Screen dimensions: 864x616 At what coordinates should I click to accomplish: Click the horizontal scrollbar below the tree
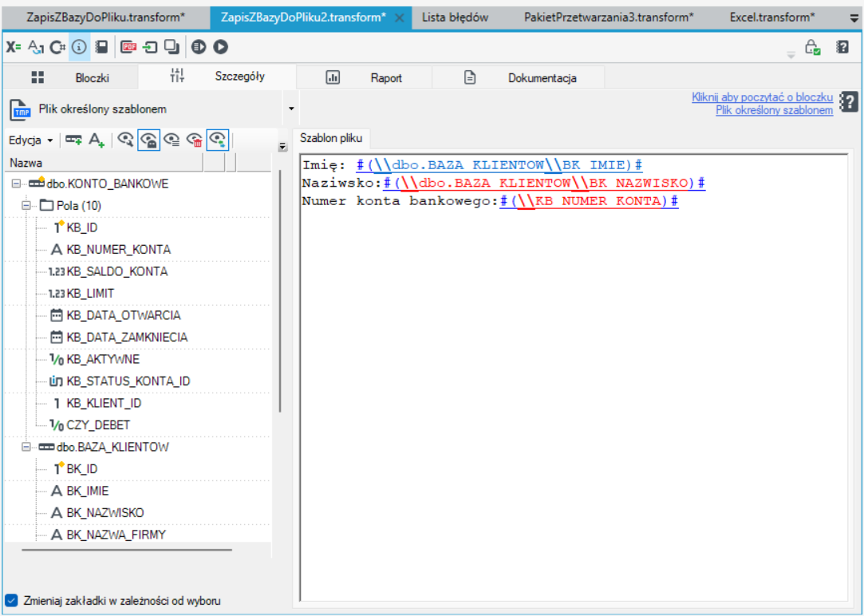[x=127, y=549]
